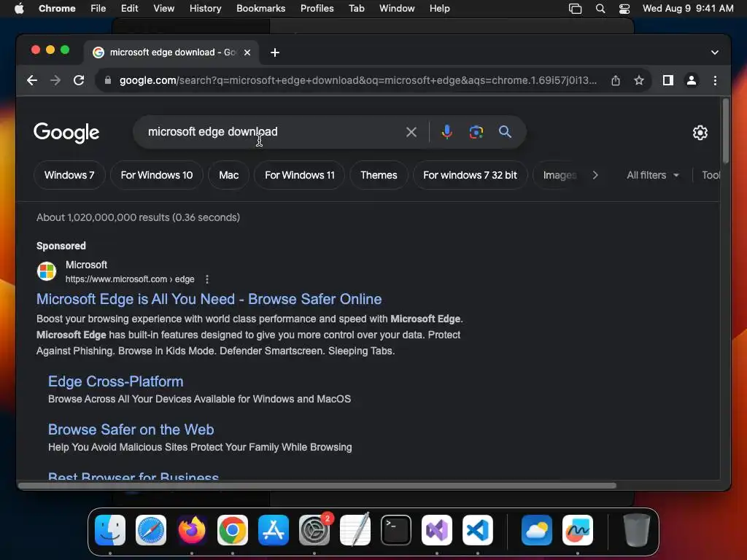Expand the Chrome tab search chevron

click(715, 52)
